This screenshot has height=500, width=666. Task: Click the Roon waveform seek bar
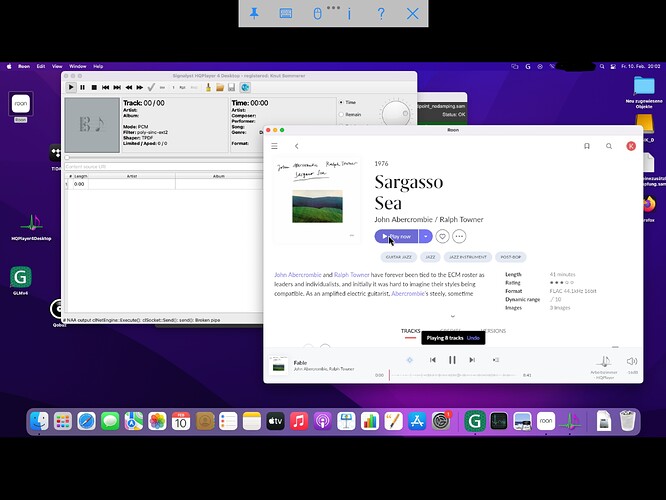click(453, 375)
